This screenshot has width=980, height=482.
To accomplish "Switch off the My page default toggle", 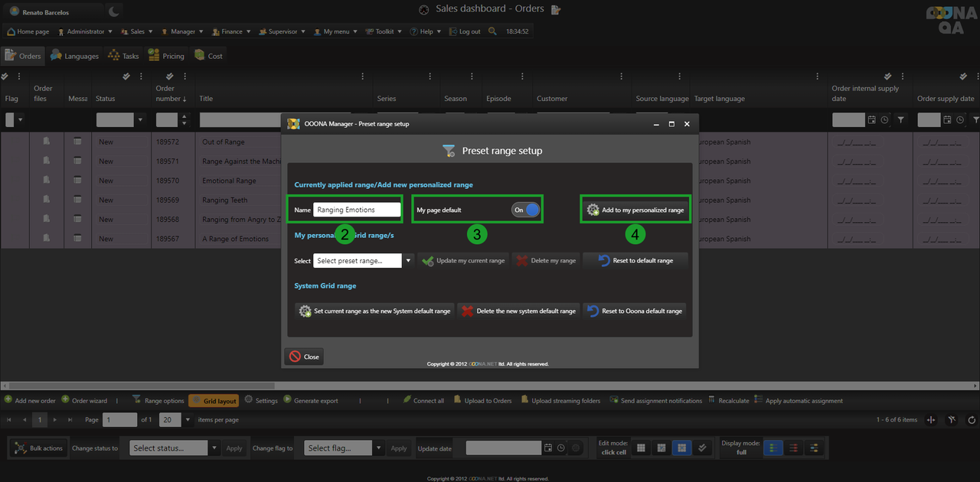I will tap(526, 210).
